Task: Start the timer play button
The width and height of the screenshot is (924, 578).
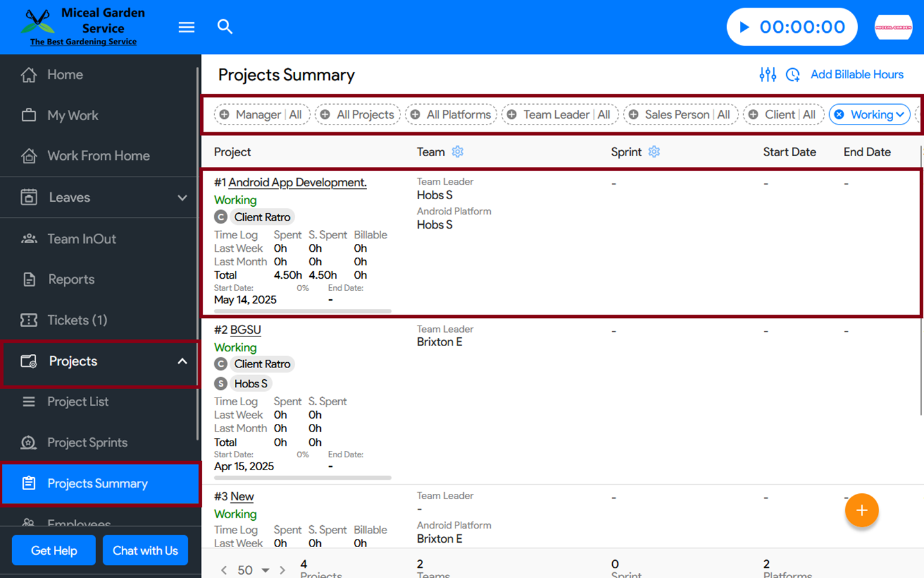Action: click(744, 27)
